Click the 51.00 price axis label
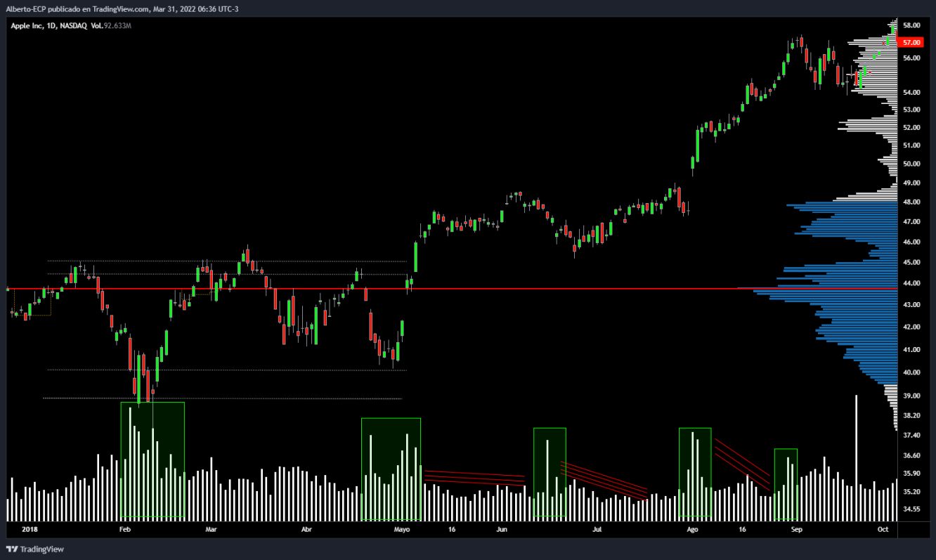Screen dimensions: 936x560 click(x=911, y=145)
